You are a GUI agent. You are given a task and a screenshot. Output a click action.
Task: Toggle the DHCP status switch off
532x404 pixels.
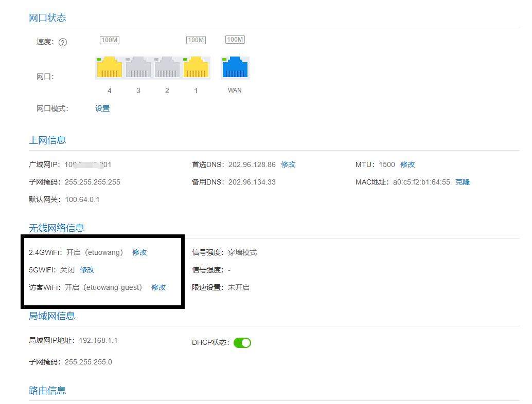click(x=242, y=342)
